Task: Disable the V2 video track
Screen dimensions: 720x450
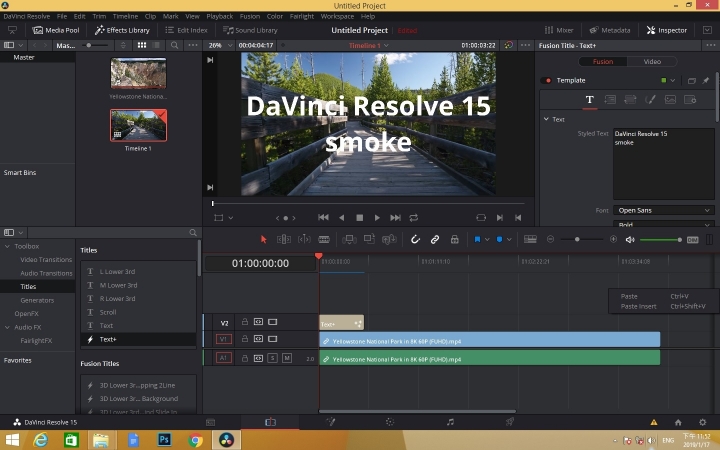Action: tap(272, 322)
